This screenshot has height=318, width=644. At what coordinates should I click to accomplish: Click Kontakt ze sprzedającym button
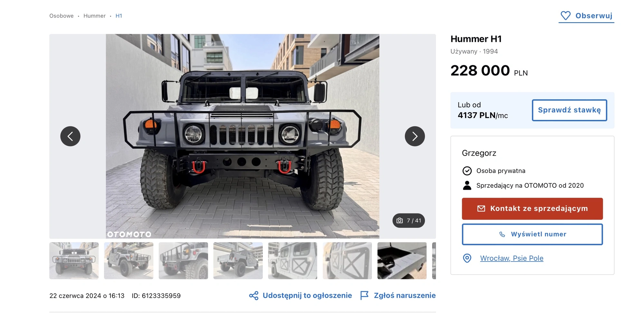pos(532,209)
